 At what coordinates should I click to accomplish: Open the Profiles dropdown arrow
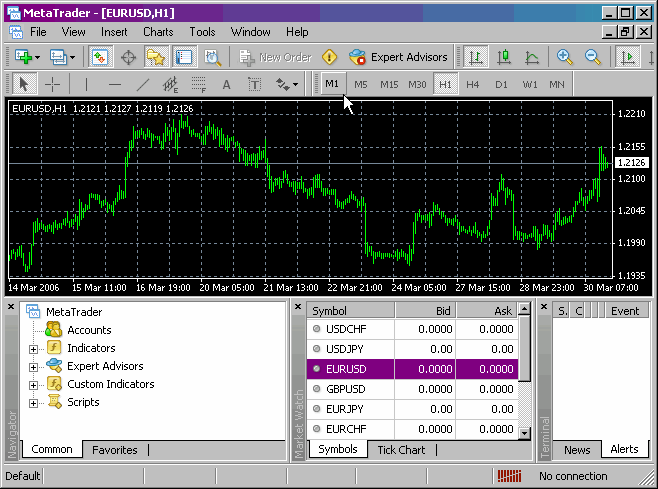73,57
